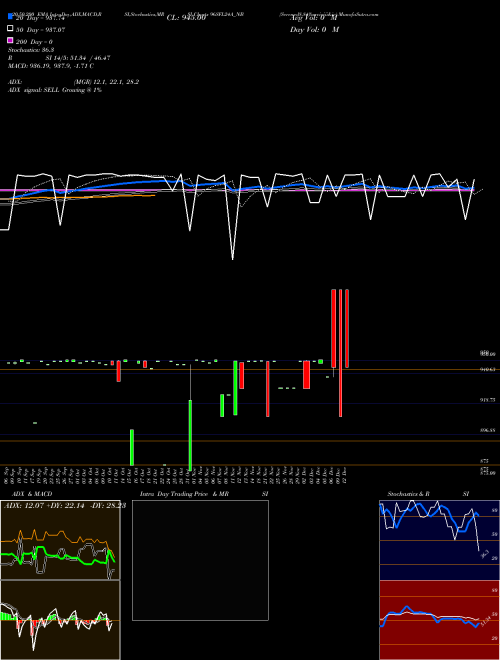
Task: Open the MACD histogram chart panel
Action: click(60, 620)
